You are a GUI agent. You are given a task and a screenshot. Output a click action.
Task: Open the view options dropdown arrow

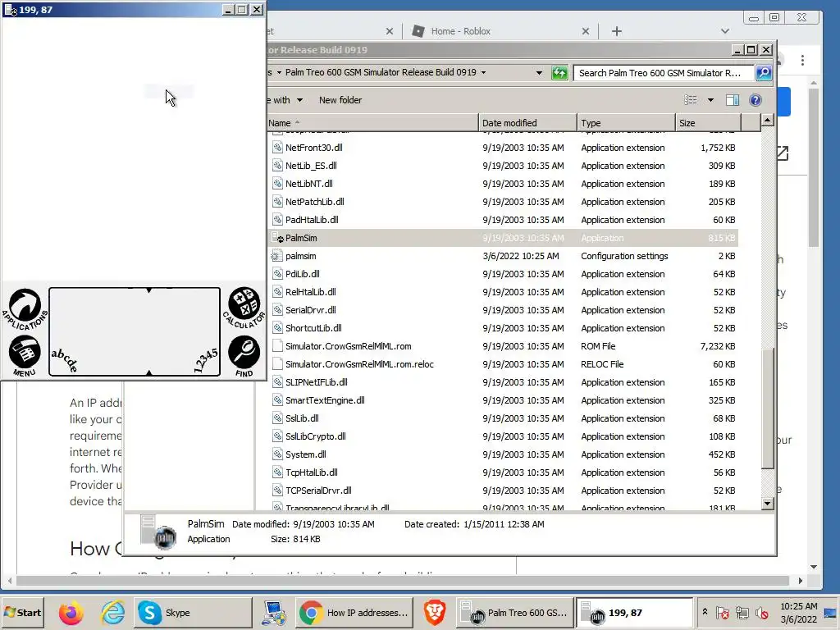710,100
